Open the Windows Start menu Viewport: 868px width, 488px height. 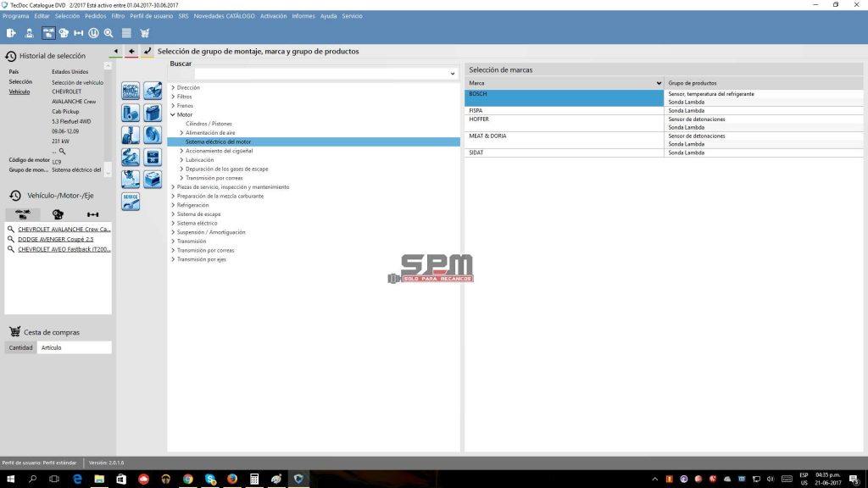tap(10, 480)
